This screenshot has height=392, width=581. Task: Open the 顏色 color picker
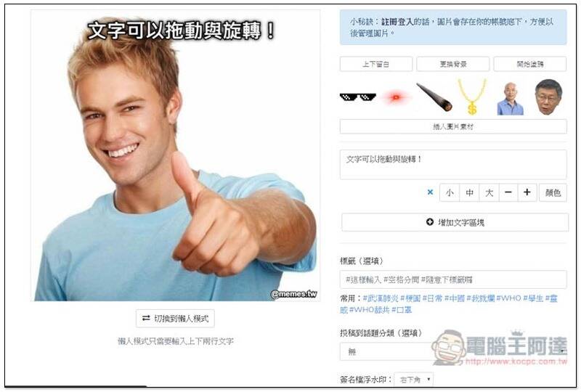point(553,192)
